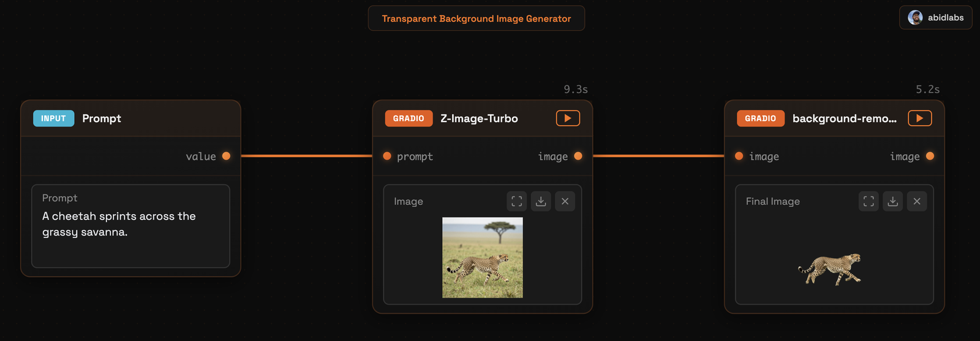Viewport: 980px width, 341px height.
Task: Clear the Final Image output
Action: (917, 201)
